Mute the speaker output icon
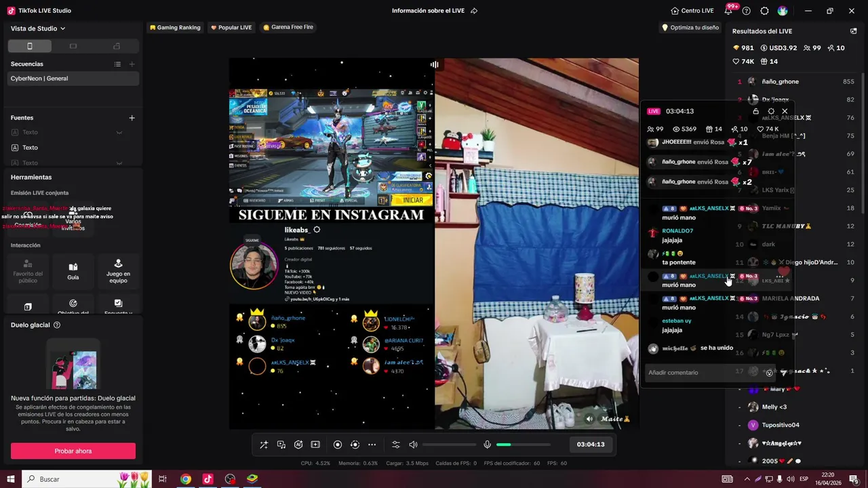The height and width of the screenshot is (488, 868). pos(413,445)
